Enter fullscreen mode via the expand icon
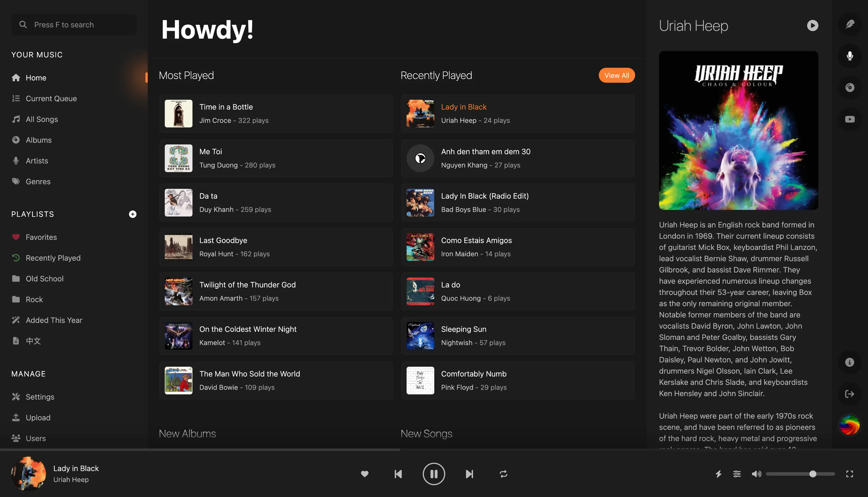 tap(850, 474)
